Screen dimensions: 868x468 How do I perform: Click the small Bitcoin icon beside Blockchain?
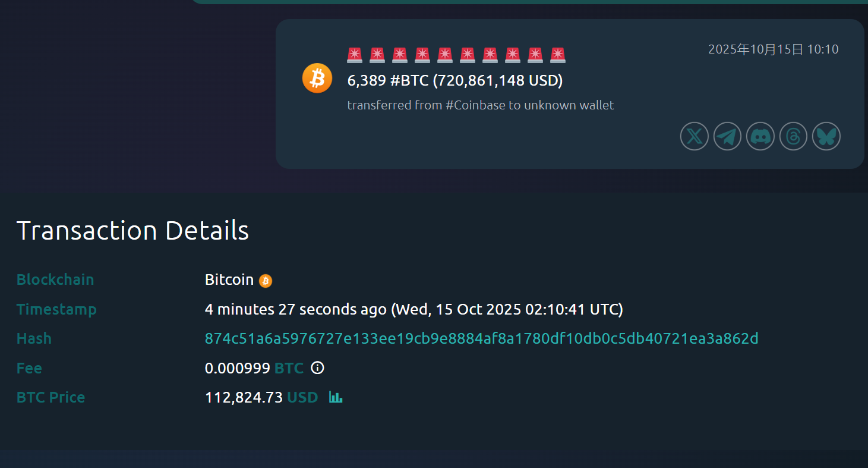266,281
